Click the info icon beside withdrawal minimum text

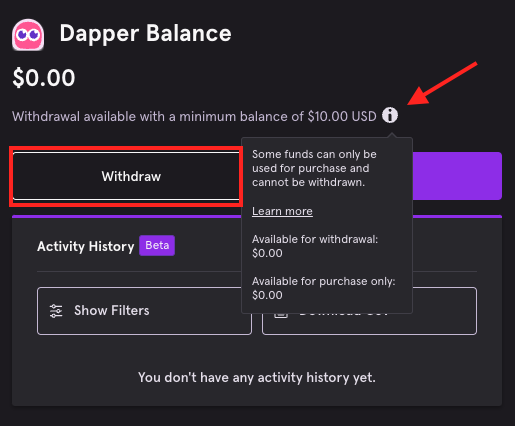pos(390,115)
